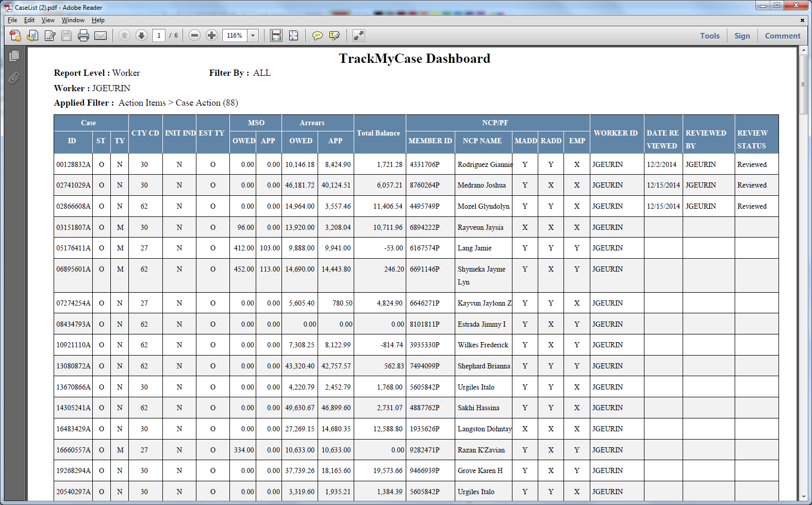Add a sticky note comment
Image resolution: width=812 pixels, height=505 pixels.
click(x=318, y=36)
